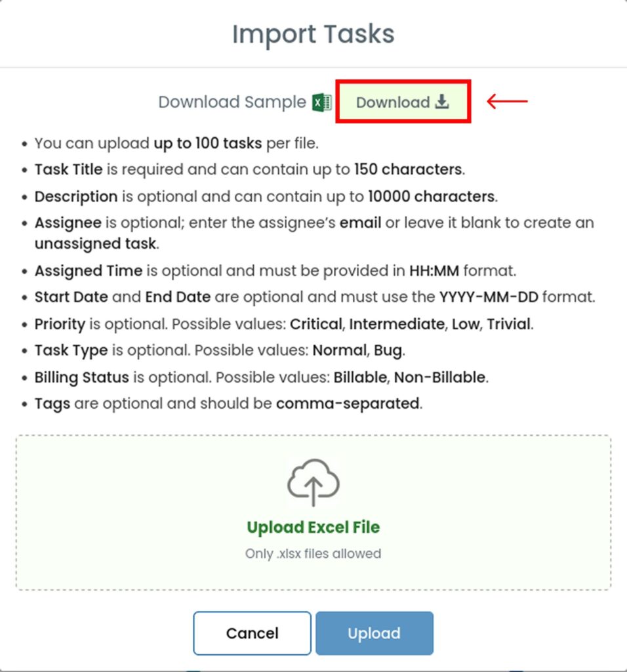627x672 pixels.
Task: Click the Tags comma-separated instruction line
Action: pos(228,403)
